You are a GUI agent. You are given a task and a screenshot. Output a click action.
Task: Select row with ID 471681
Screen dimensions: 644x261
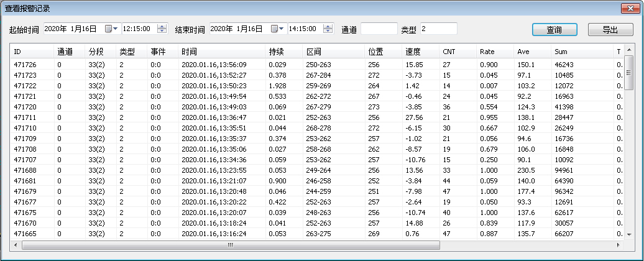[318, 181]
